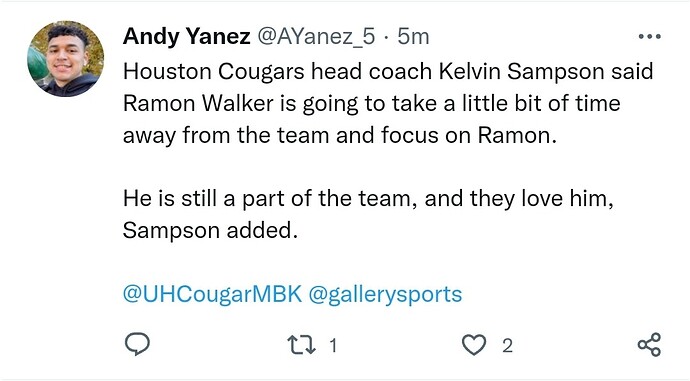The height and width of the screenshot is (381, 690).
Task: Open the share icon on the tweet
Action: [x=650, y=344]
